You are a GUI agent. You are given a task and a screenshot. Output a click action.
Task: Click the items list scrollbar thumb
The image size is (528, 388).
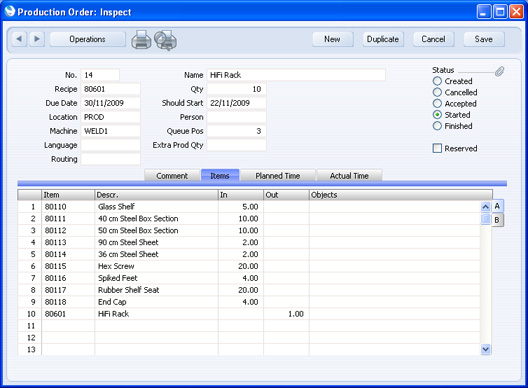[485, 219]
